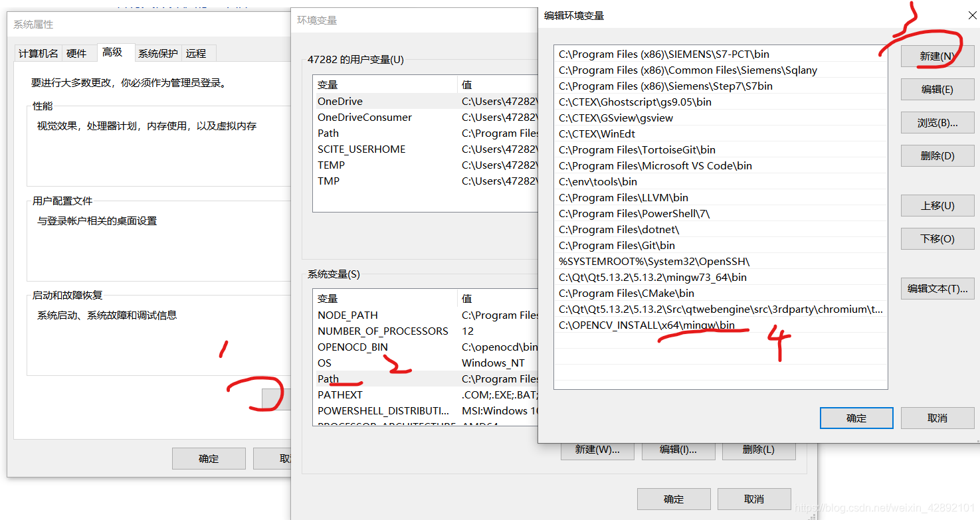
Task: Select Path in the user variables list
Action: coord(425,133)
